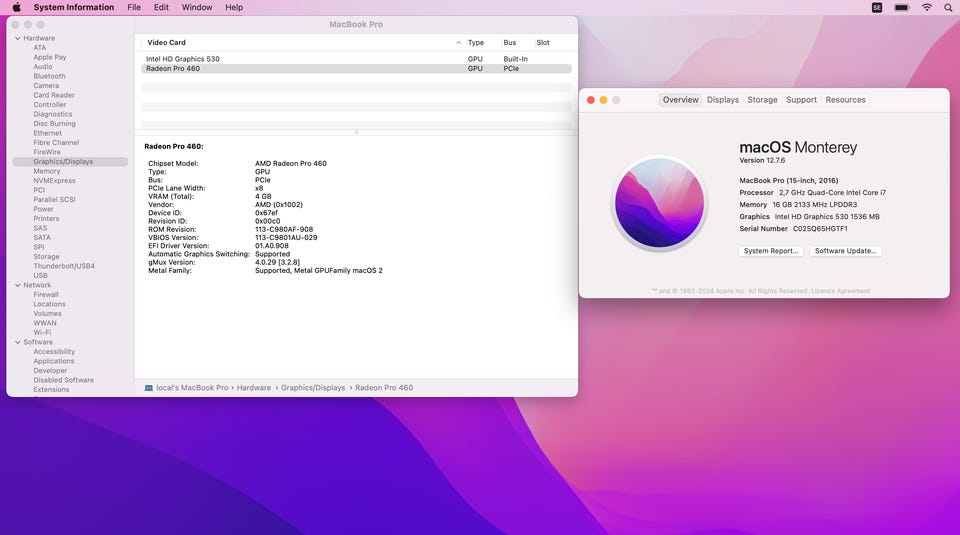This screenshot has height=535, width=960.
Task: Open the Edit menu
Action: 161,7
